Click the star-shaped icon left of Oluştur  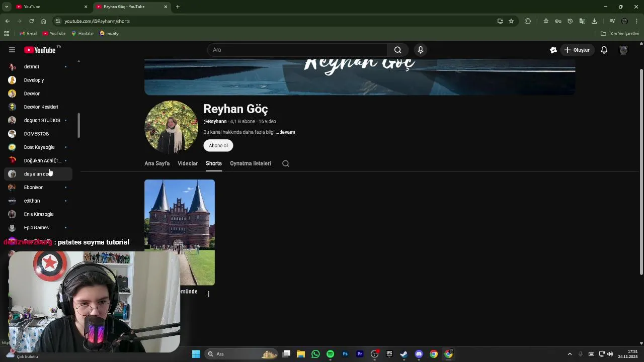(553, 50)
